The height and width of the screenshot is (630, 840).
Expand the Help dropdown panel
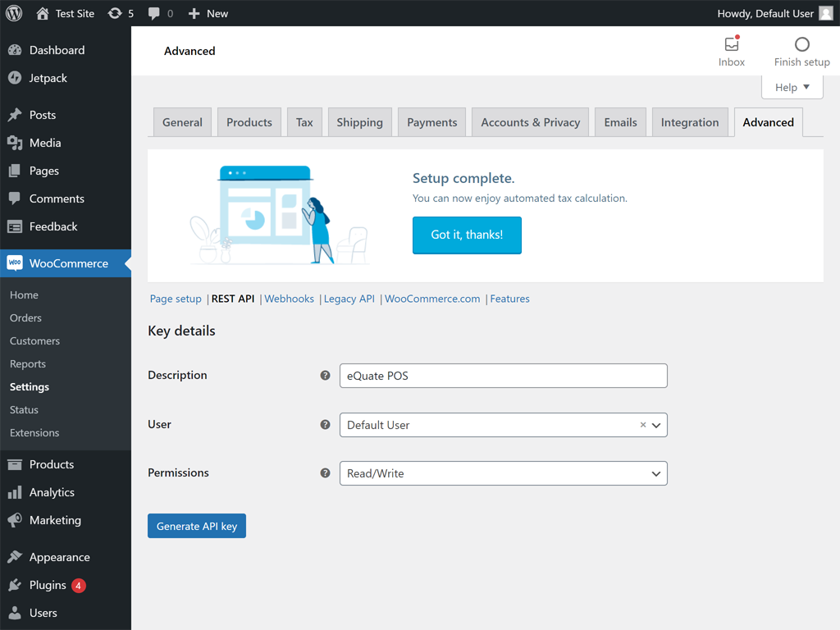coord(792,87)
